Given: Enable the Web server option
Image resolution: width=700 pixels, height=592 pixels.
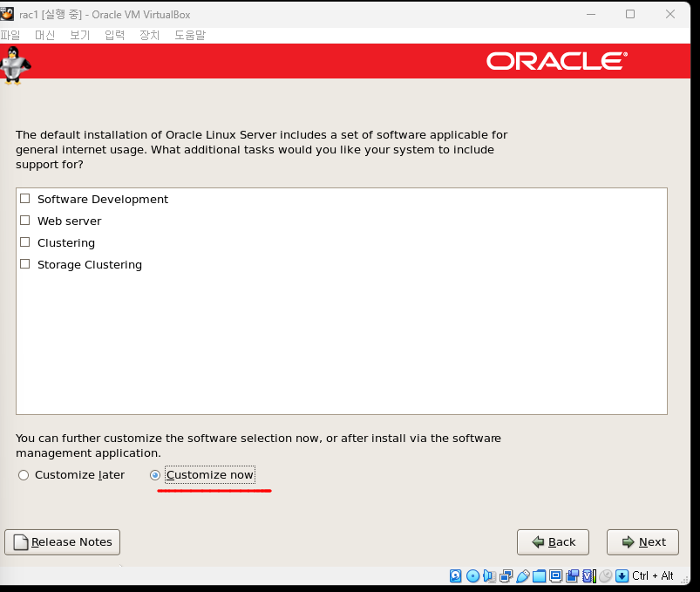Looking at the screenshot, I should [x=25, y=220].
